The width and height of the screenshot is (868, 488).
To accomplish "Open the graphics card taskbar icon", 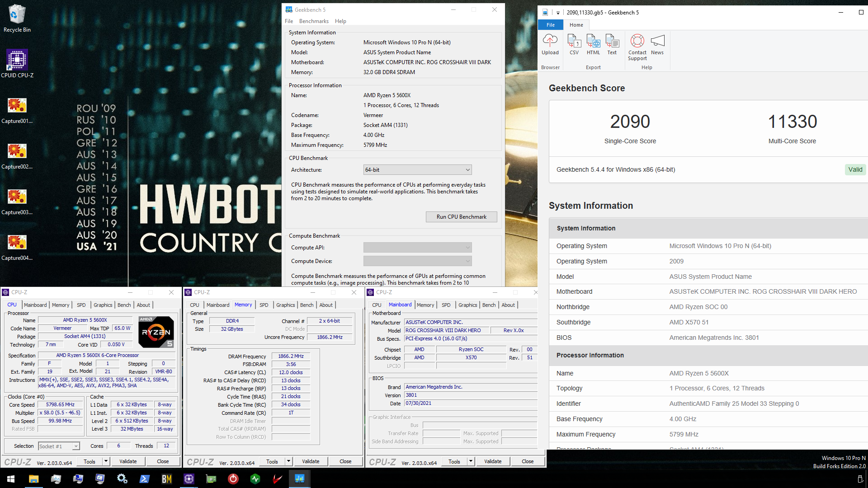I will tap(211, 479).
